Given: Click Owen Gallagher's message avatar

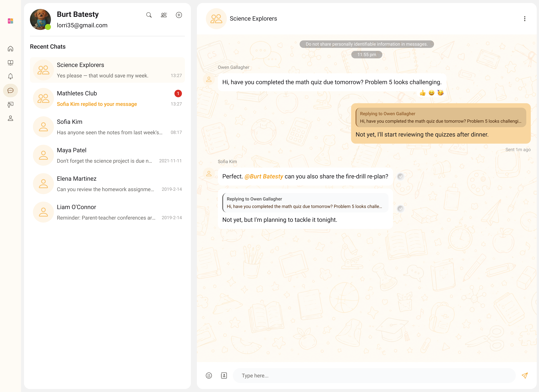Looking at the screenshot, I should point(209,79).
